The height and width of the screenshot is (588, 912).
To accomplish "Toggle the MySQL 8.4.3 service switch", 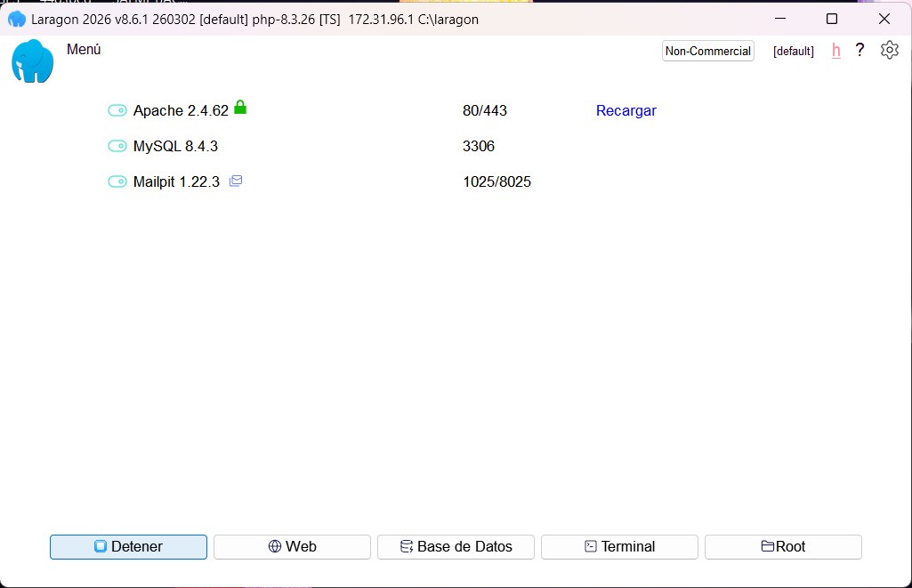I will (x=117, y=146).
